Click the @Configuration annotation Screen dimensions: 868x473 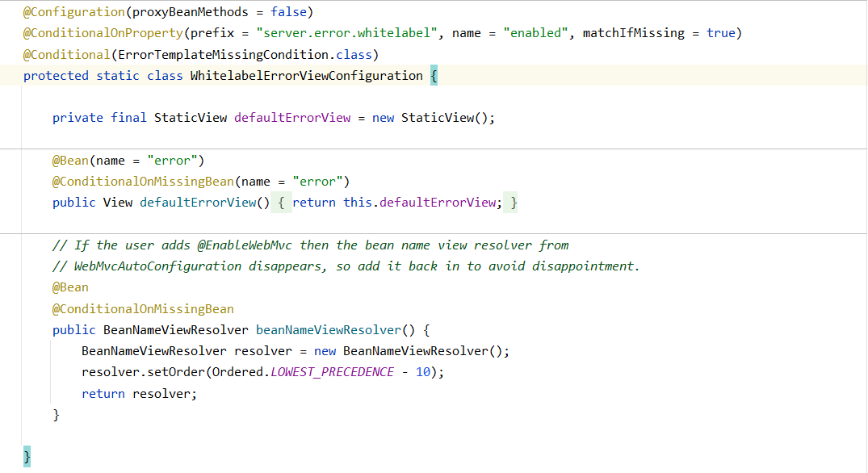pyautogui.click(x=74, y=12)
